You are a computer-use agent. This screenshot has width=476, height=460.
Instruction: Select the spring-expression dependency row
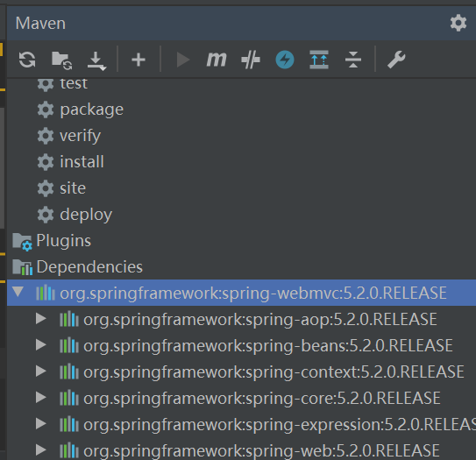click(241, 424)
